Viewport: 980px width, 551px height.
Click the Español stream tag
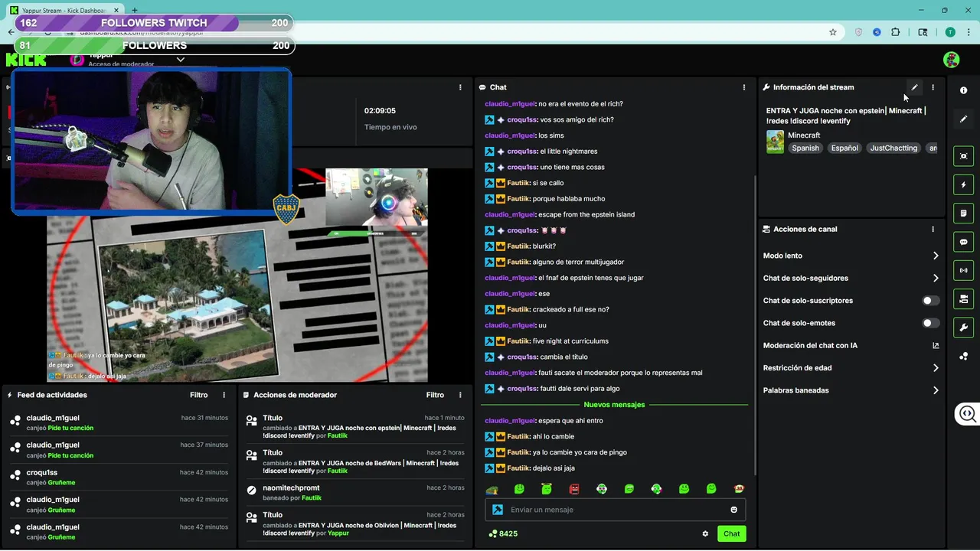tap(844, 148)
